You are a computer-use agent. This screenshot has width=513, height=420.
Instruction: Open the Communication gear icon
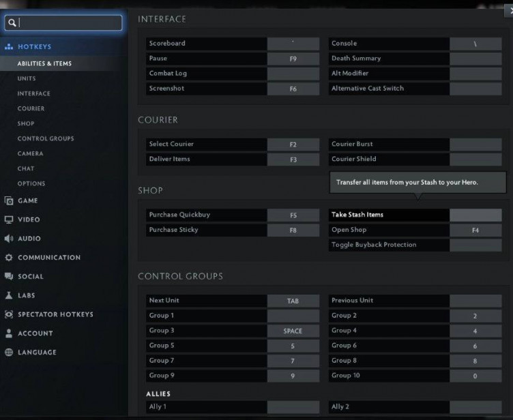9,258
